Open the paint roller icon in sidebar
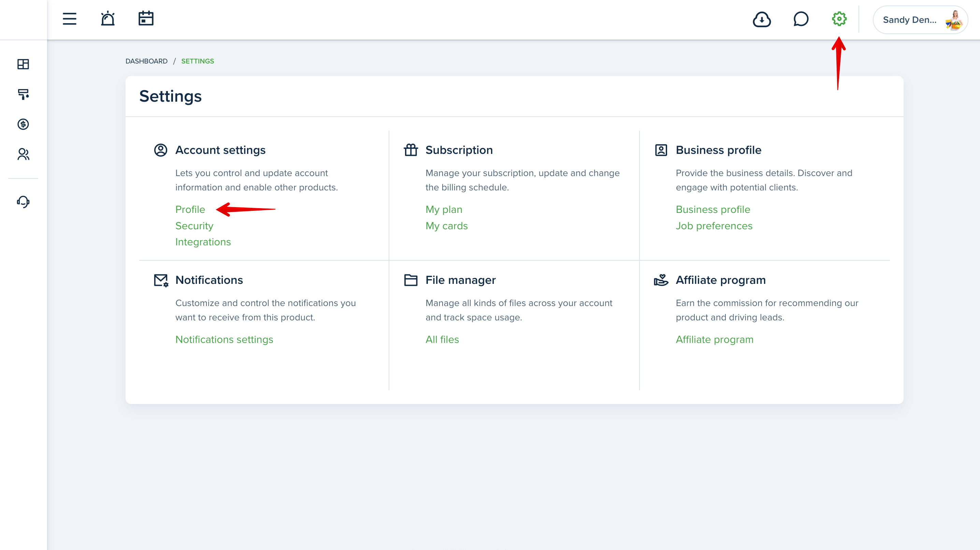Image resolution: width=980 pixels, height=550 pixels. tap(23, 94)
